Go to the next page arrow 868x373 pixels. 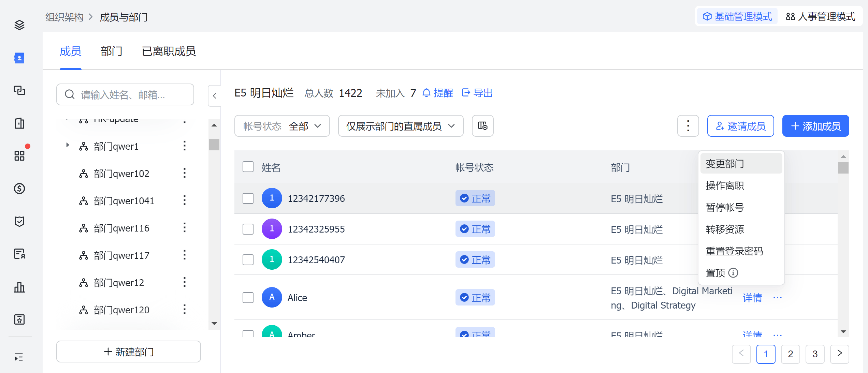coord(839,354)
